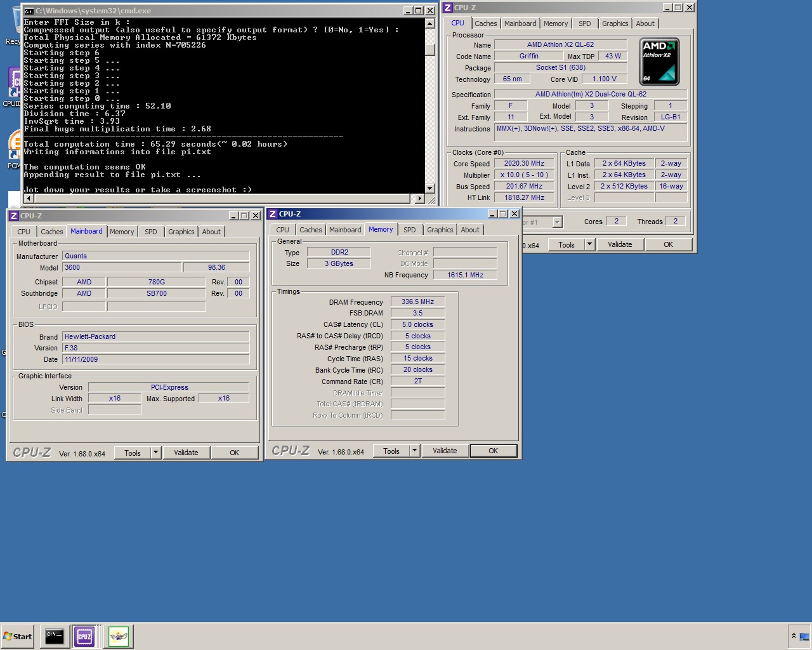Close the Mainboard CPU-Z window
This screenshot has height=650, width=812.
[256, 216]
